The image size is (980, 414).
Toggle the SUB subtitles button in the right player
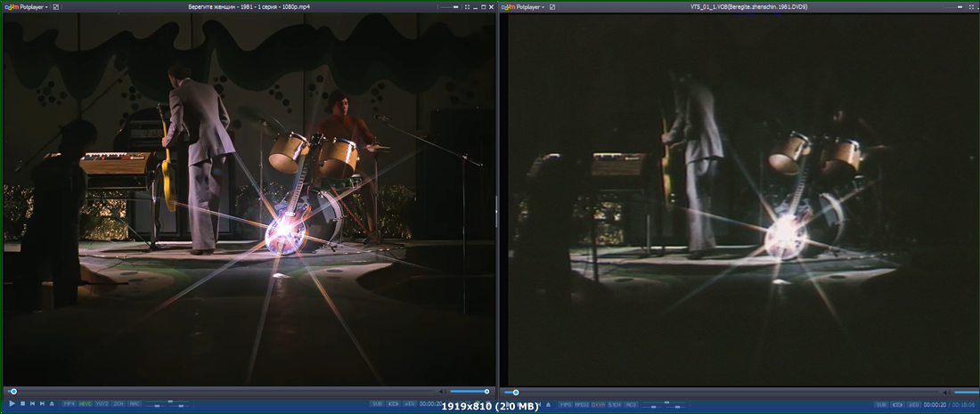coord(881,404)
